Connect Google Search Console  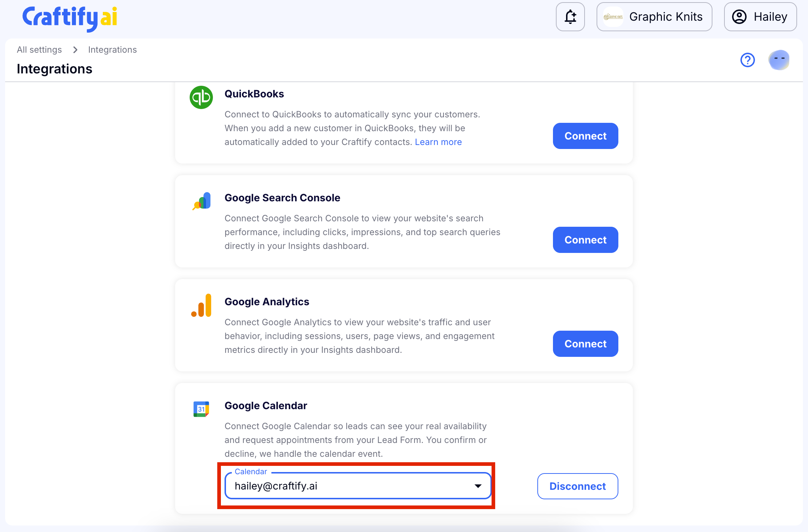[x=585, y=240]
